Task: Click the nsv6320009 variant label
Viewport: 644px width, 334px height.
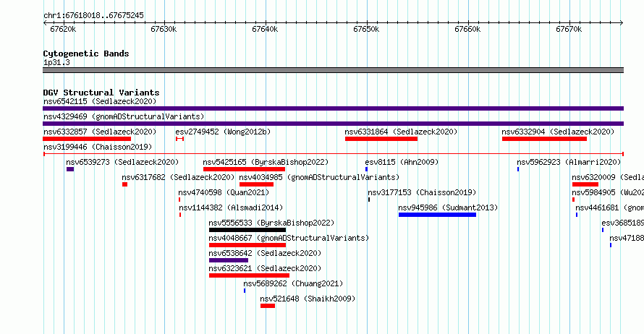Action: click(608, 177)
